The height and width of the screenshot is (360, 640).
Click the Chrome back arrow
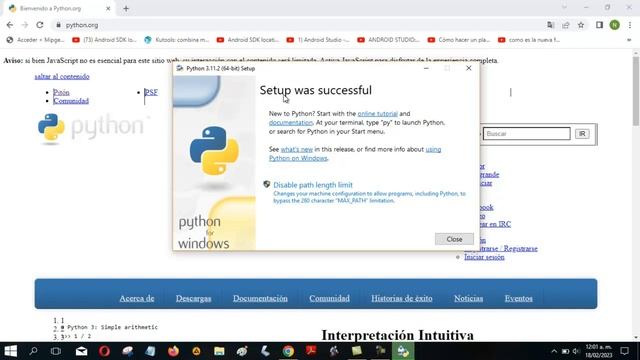pyautogui.click(x=10, y=25)
